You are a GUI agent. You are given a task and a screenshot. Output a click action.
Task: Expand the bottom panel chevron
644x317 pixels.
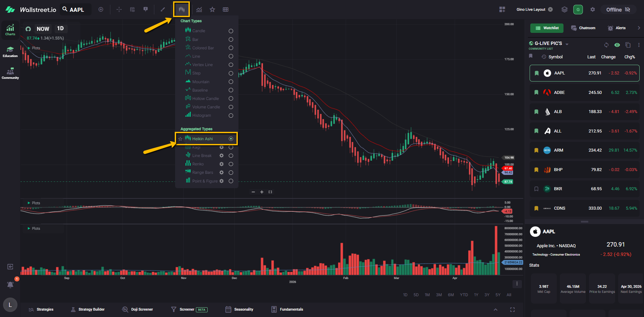495,309
